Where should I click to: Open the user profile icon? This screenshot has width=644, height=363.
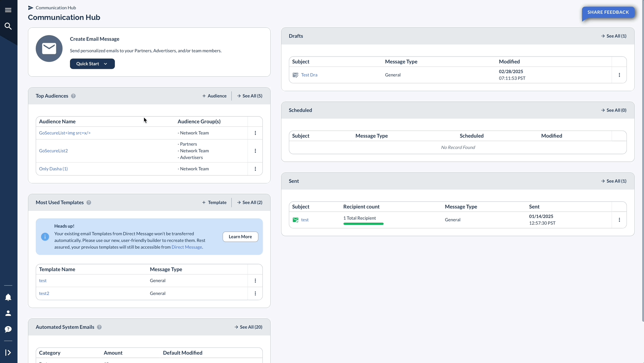[x=8, y=313]
